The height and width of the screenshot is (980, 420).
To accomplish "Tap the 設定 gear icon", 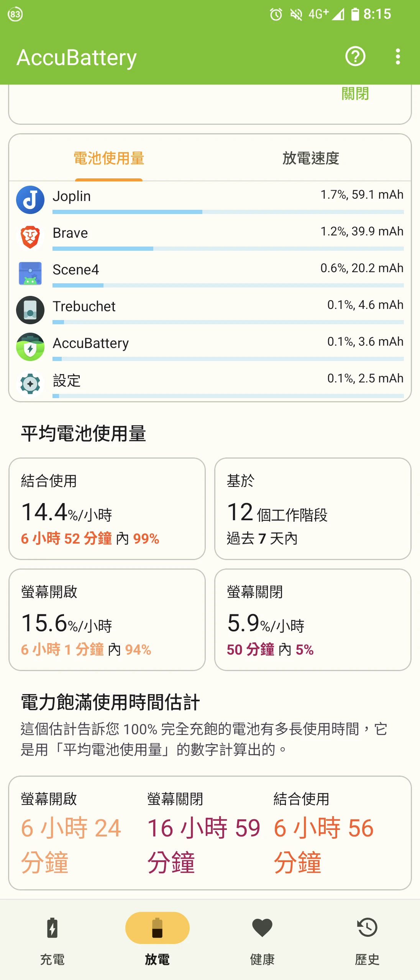I will [30, 384].
